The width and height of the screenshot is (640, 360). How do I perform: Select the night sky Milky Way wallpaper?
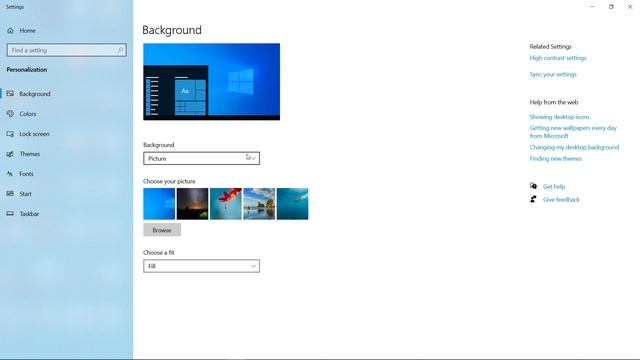[x=192, y=204]
